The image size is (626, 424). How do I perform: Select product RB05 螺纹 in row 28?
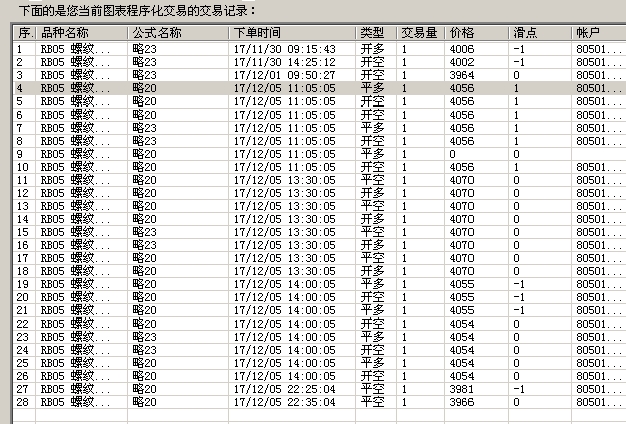click(75, 402)
